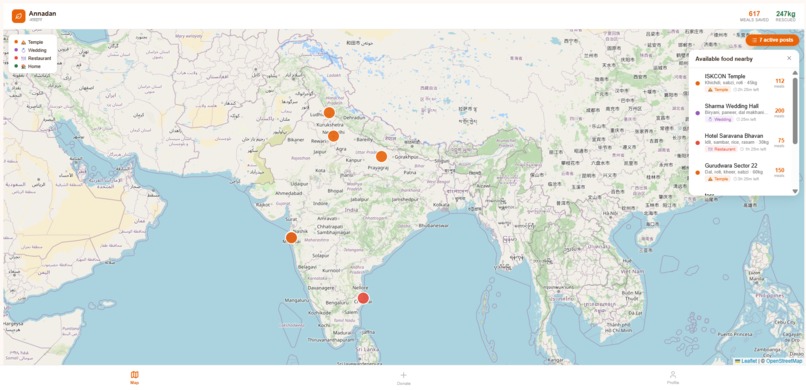Open the OpenStreetMap attribution link

click(783, 361)
